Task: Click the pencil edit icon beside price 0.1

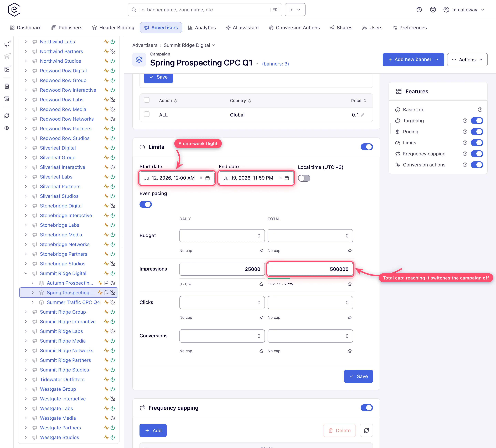Action: point(362,115)
